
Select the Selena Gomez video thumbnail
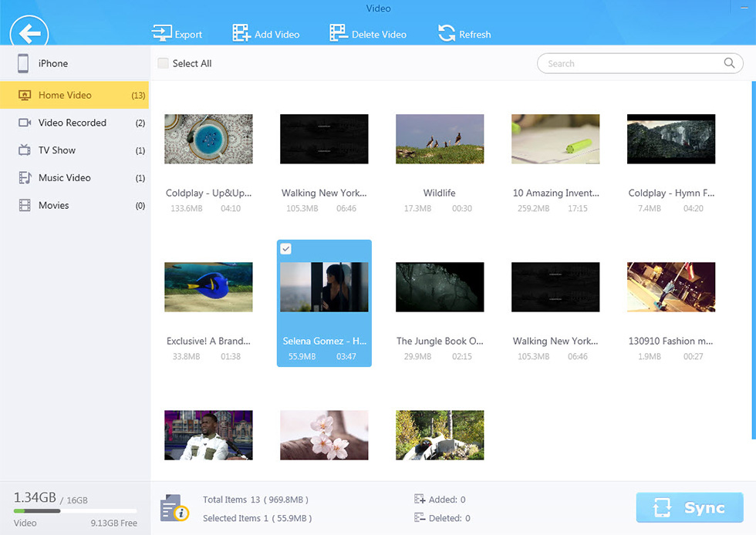pyautogui.click(x=324, y=287)
